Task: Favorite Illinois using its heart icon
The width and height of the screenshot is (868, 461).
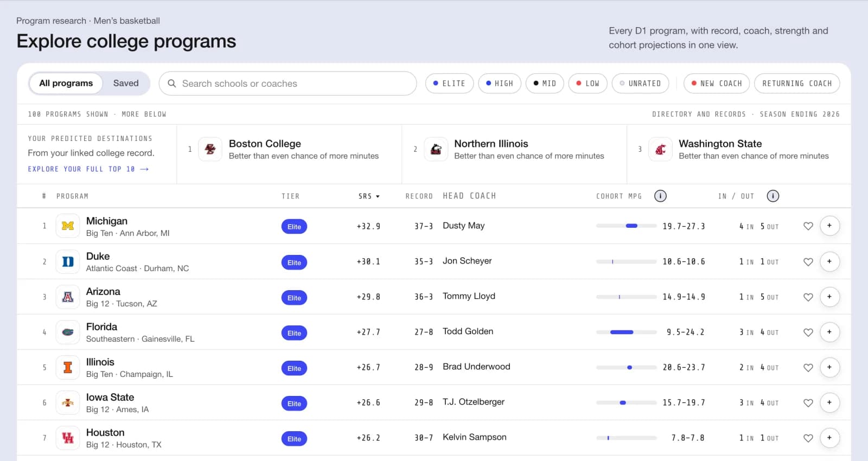Action: pos(808,367)
